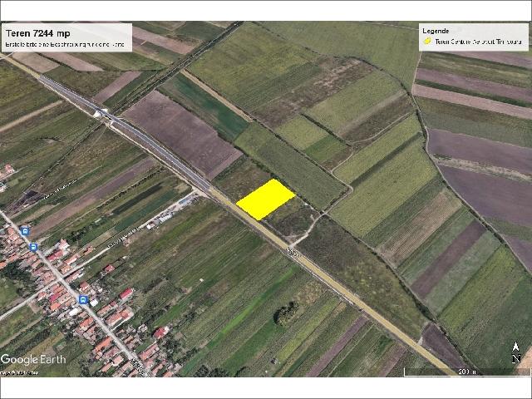
Task: Click the middle bus stop icon on village street
Action: (x=33, y=247)
